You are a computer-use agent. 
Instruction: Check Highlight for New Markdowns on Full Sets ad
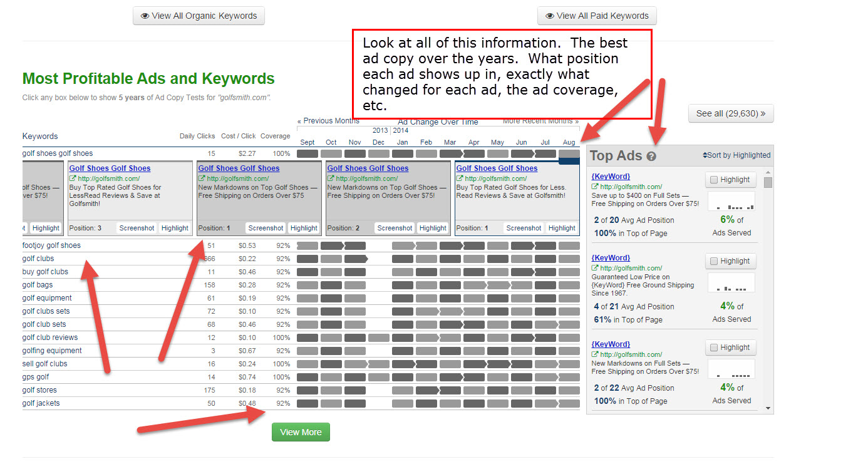pos(714,348)
